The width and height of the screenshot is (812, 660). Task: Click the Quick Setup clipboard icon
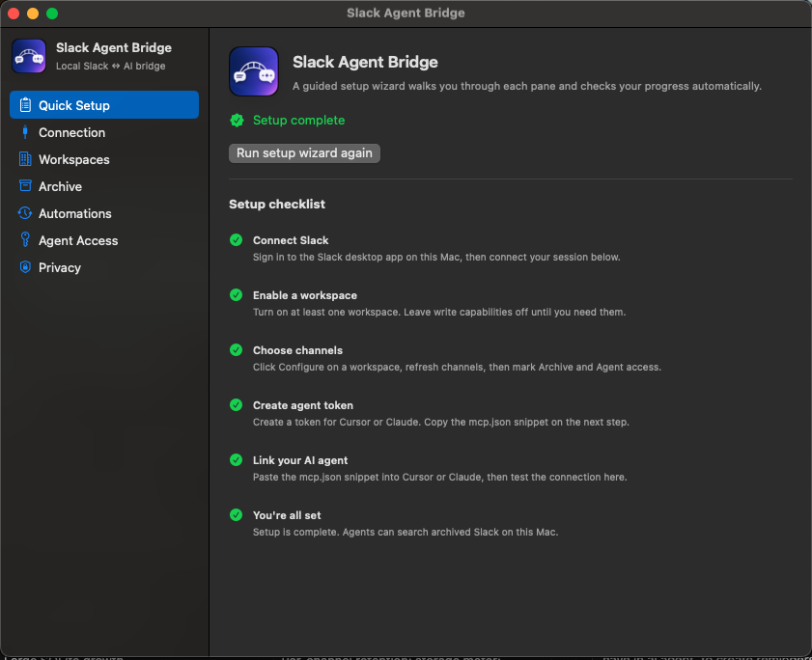(25, 105)
